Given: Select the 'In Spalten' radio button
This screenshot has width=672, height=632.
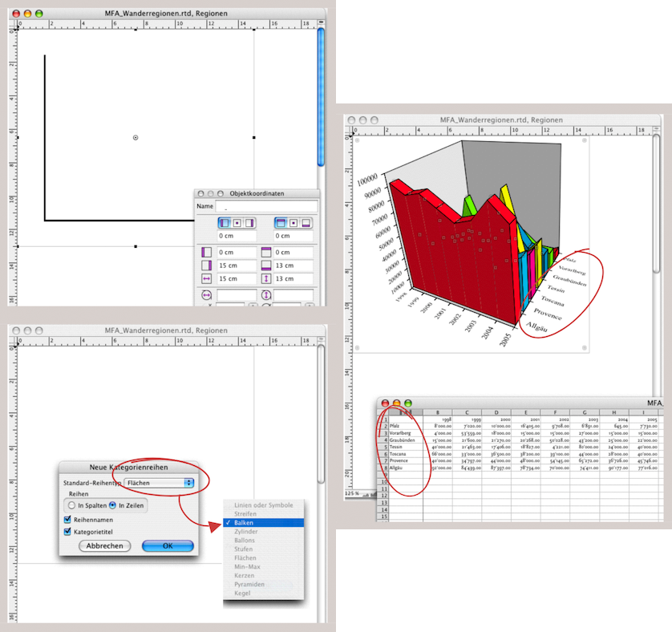Looking at the screenshot, I should pos(71,505).
